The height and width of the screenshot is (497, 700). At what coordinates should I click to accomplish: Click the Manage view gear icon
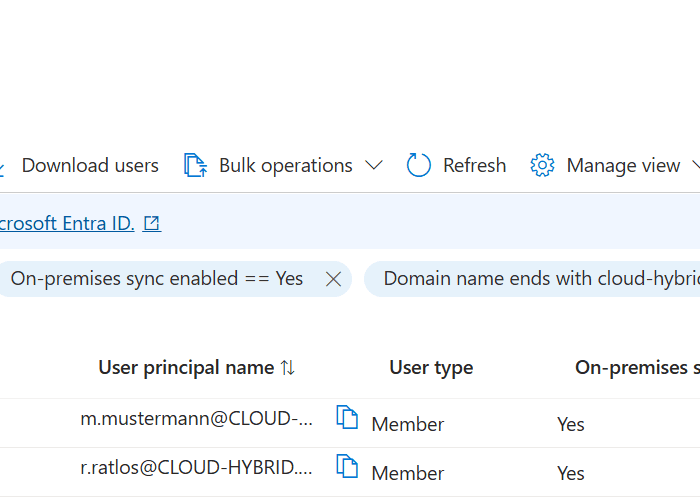542,165
